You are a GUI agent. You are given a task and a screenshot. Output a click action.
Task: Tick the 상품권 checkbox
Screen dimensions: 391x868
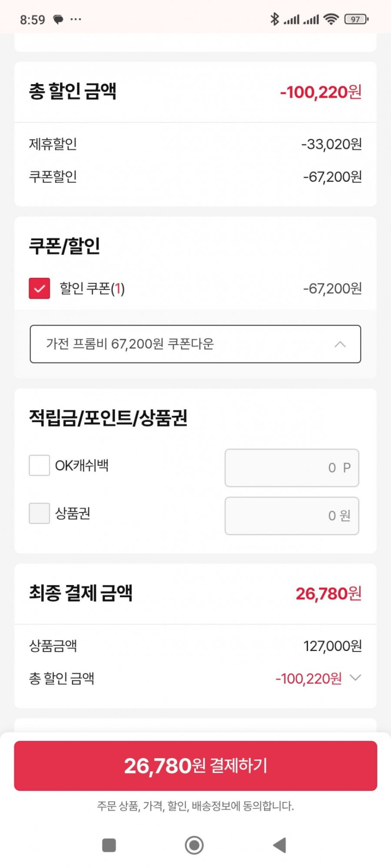click(39, 514)
